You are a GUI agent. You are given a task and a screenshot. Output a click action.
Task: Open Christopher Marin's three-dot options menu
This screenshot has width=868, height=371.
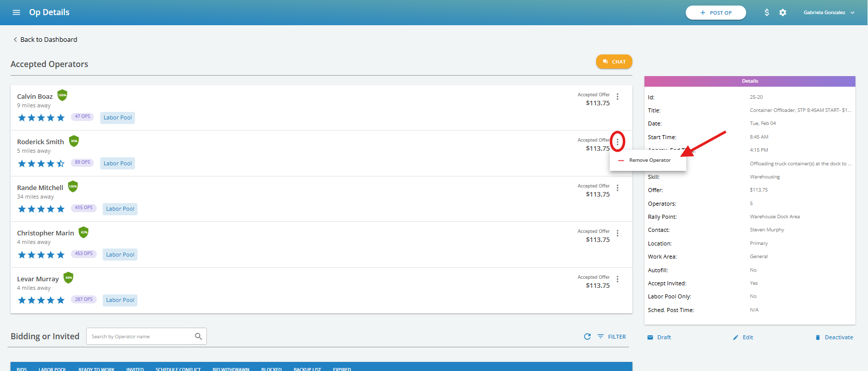617,233
